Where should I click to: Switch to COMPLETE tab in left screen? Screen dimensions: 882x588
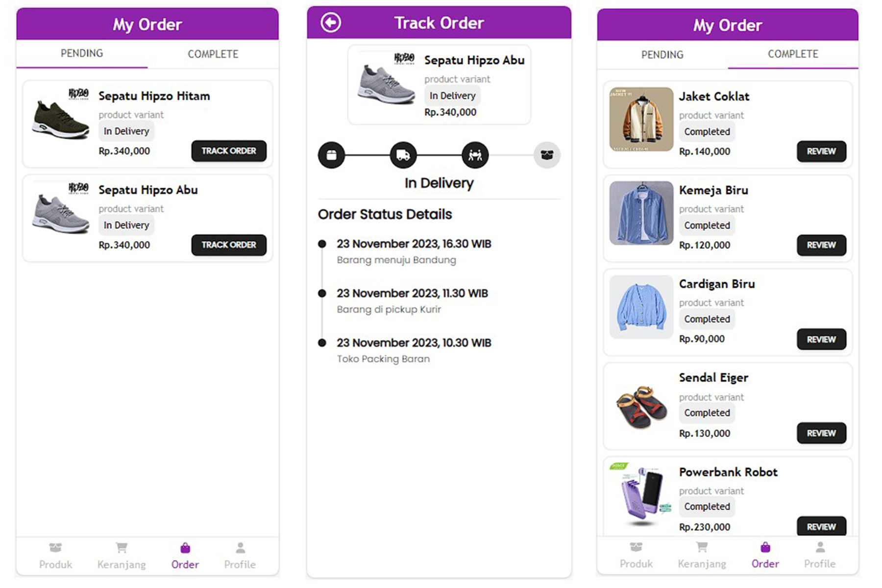[213, 54]
